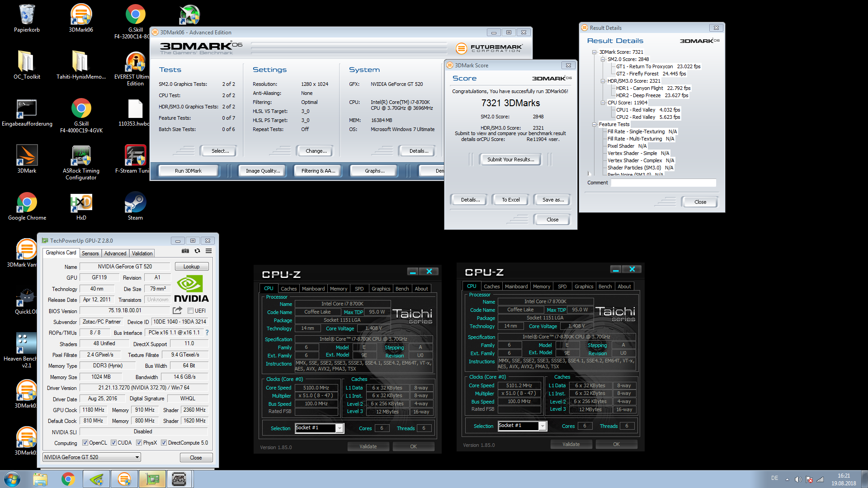Open Windows Explorer from the taskbar

[40, 479]
